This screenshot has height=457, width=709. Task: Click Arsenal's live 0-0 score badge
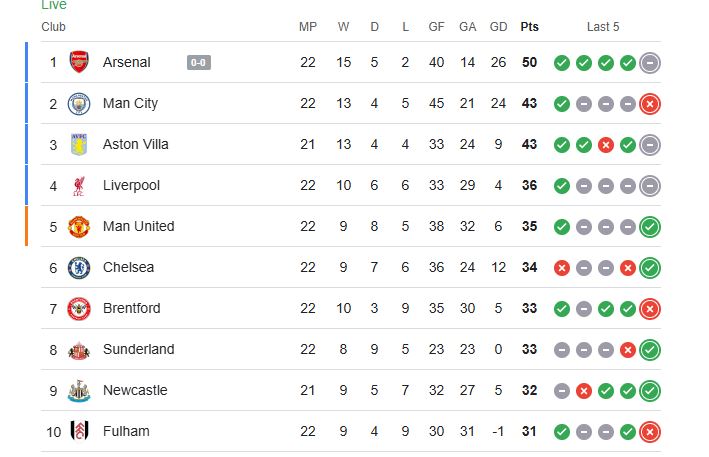(199, 62)
